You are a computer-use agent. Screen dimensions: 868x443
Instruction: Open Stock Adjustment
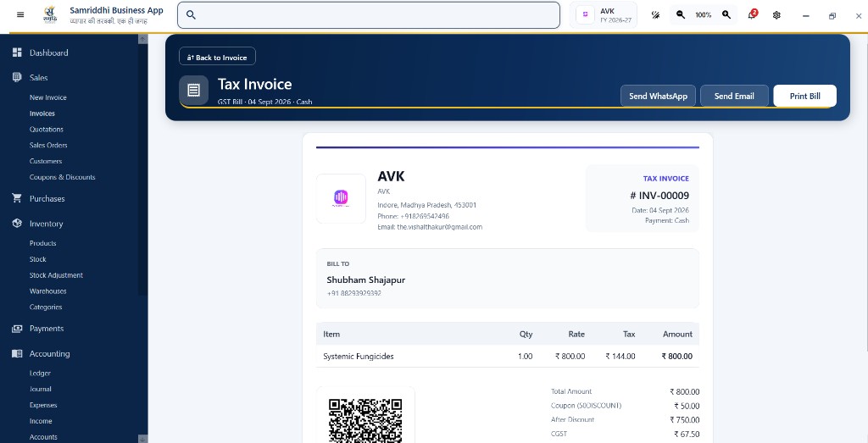pos(56,275)
